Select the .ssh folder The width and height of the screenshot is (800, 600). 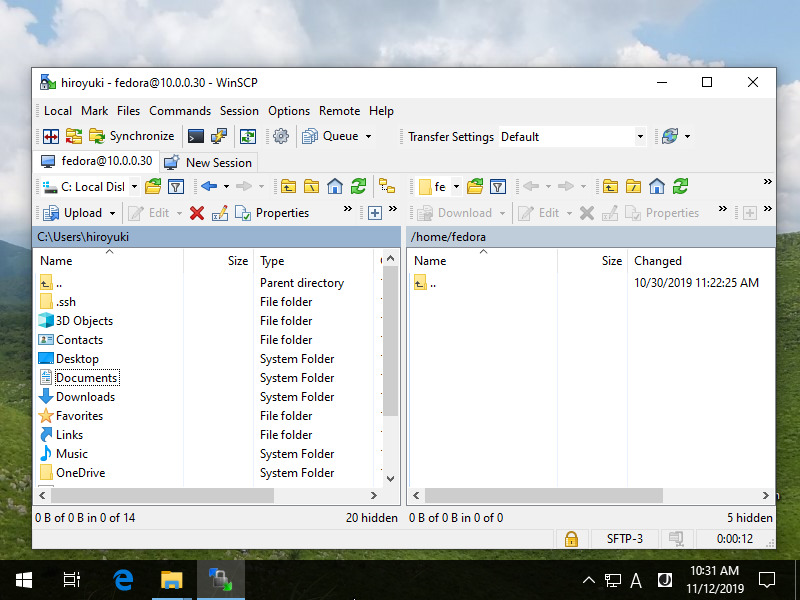(x=66, y=302)
